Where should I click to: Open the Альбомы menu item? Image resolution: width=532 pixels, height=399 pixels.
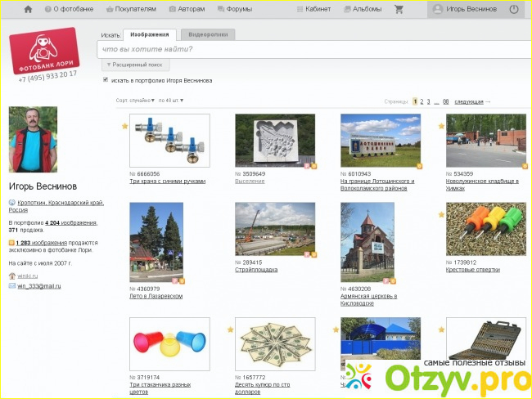[362, 9]
